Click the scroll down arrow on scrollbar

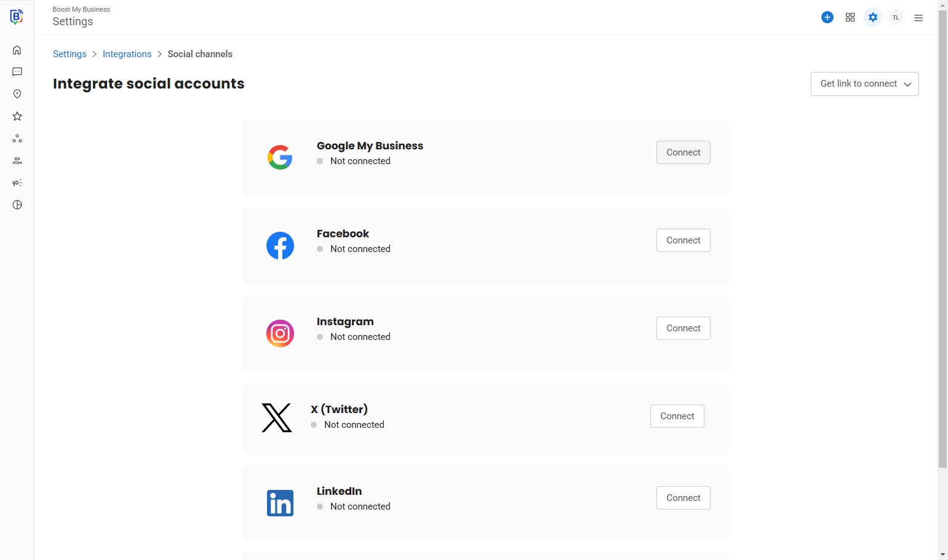click(x=942, y=554)
